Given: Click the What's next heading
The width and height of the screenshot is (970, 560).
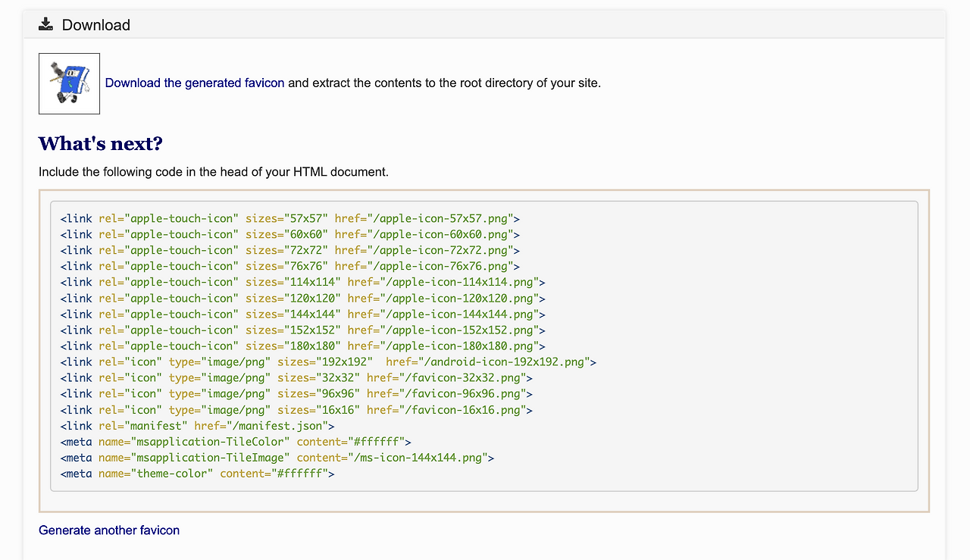Looking at the screenshot, I should coord(99,142).
